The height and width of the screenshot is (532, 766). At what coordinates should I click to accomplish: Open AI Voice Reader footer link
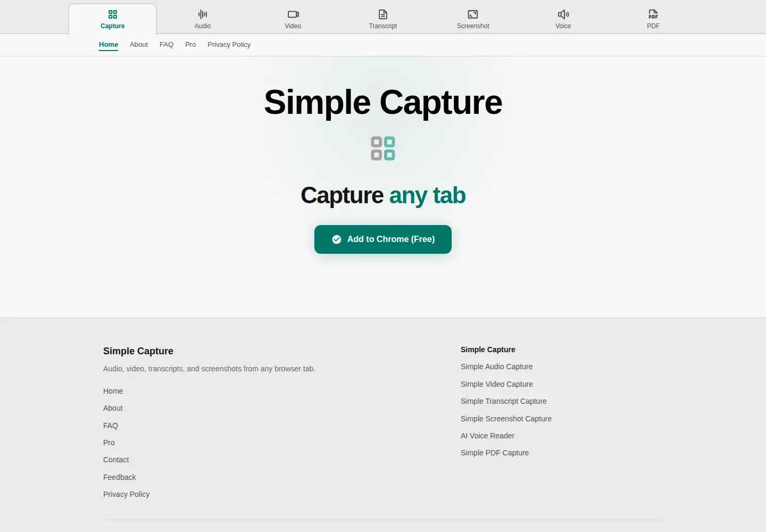[487, 436]
